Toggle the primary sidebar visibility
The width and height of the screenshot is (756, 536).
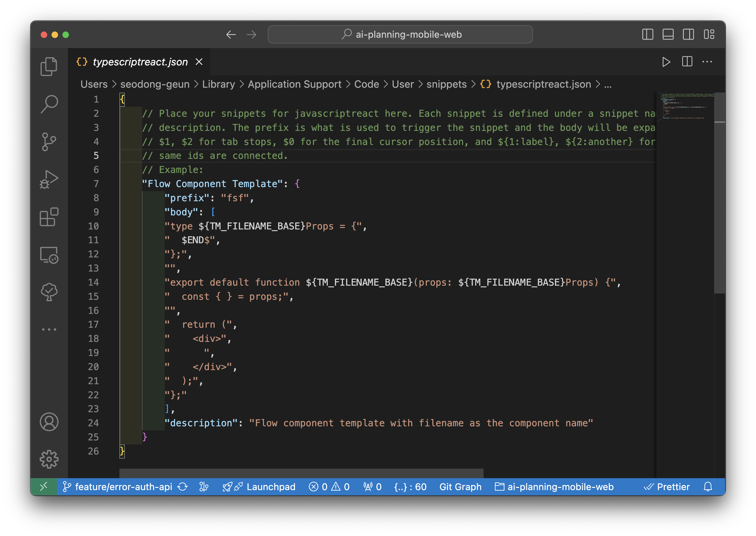(x=648, y=34)
